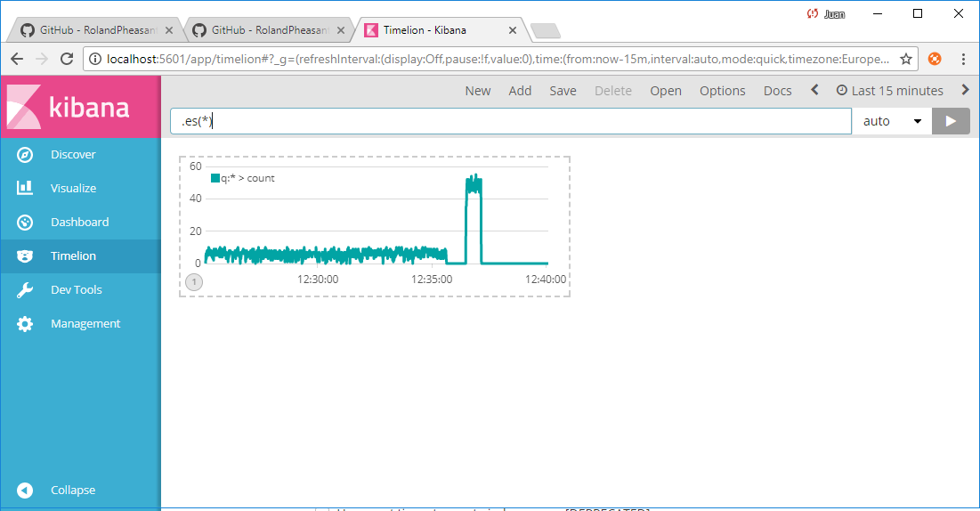980x511 pixels.
Task: Open a new browser tab
Action: [x=546, y=30]
